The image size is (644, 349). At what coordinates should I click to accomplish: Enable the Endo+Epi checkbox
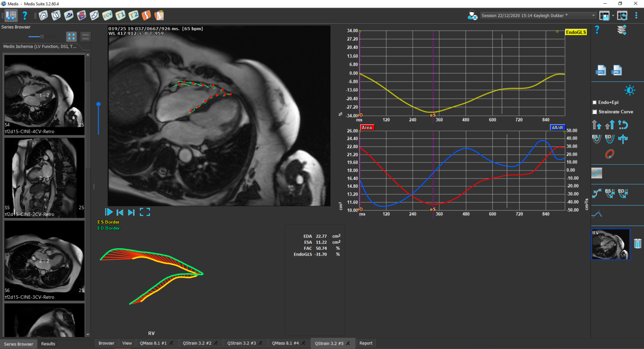[595, 102]
